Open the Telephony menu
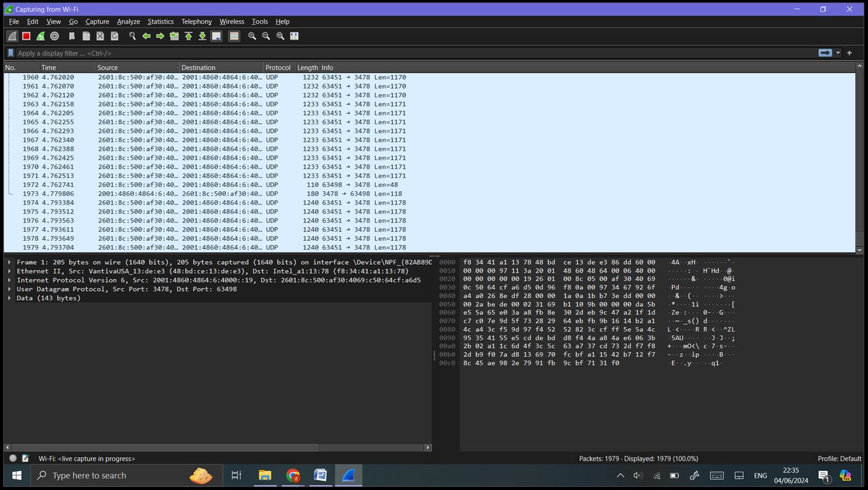 [x=196, y=21]
